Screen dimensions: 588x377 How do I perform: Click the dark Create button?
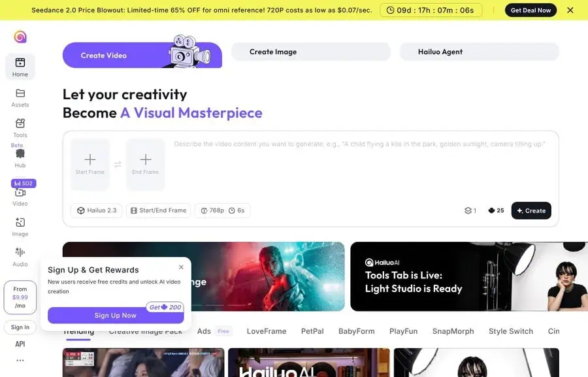[531, 211]
